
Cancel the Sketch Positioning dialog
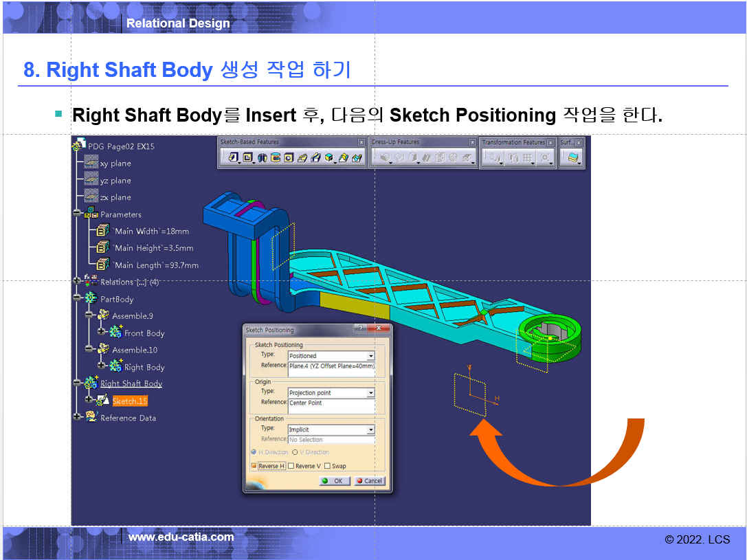[370, 481]
